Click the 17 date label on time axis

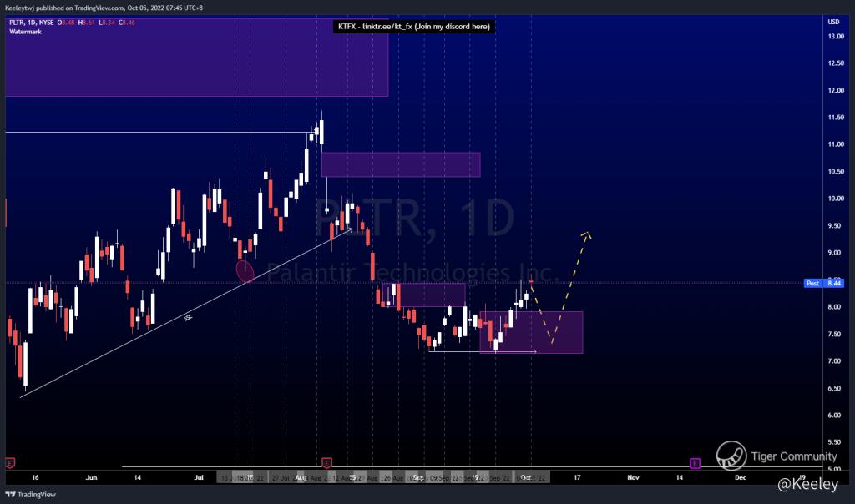577,478
